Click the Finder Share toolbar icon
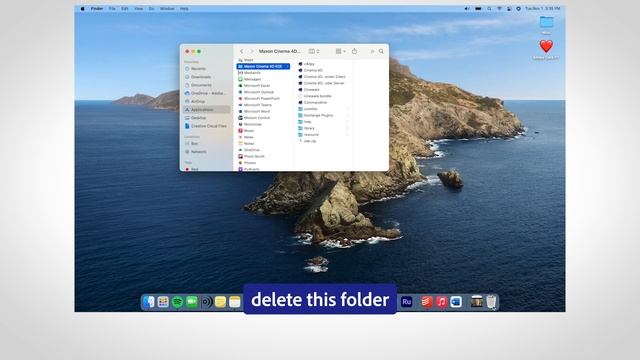Viewport: 640px width, 360px height. pos(354,51)
